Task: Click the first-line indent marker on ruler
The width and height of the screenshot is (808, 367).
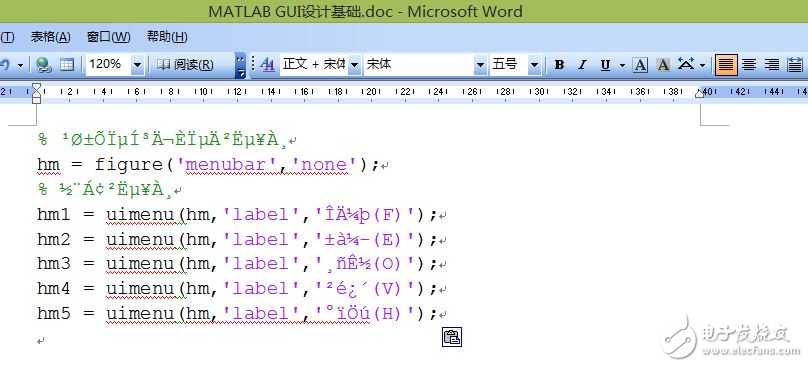Action: [36, 88]
